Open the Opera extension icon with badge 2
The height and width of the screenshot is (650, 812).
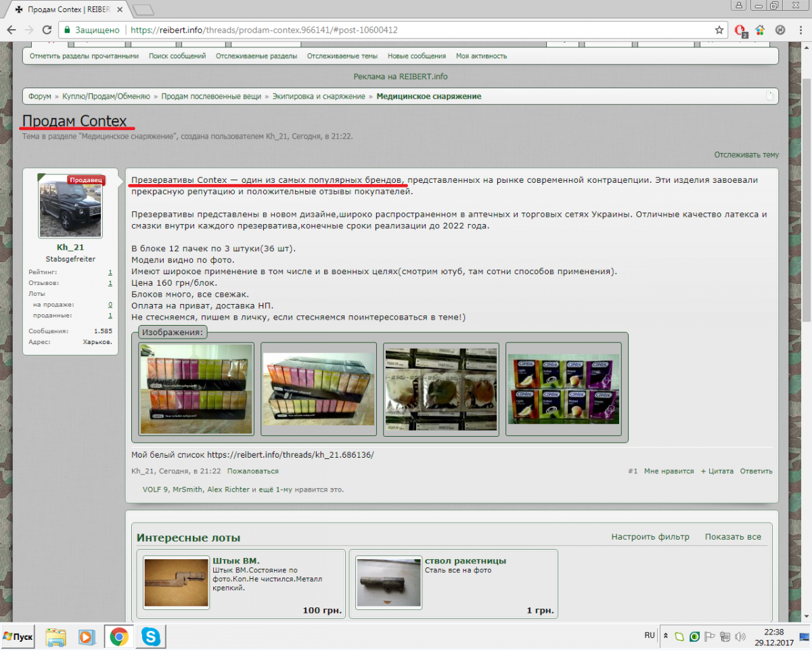point(742,30)
